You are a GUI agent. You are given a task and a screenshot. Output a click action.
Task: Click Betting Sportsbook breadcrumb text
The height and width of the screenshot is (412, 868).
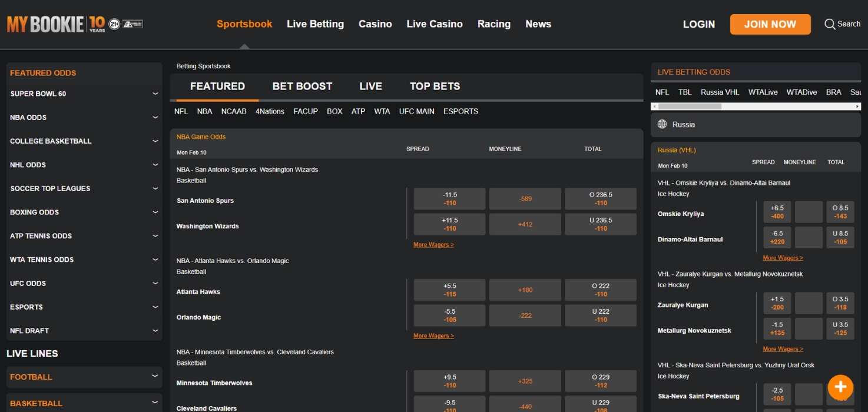204,67
